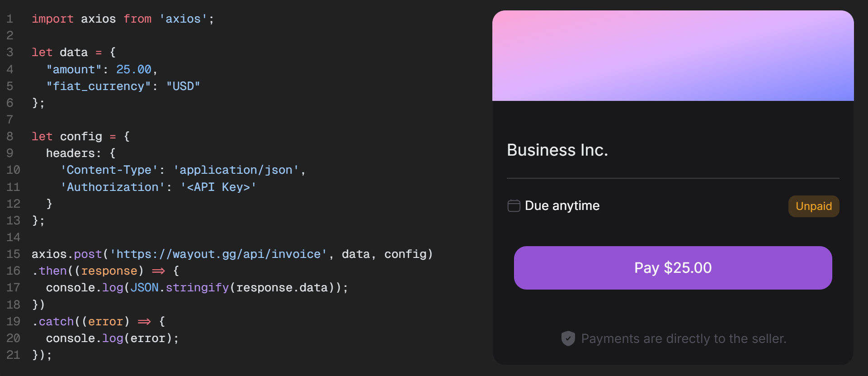Click the '<API Key>' placeholder string
This screenshot has height=376, width=868.
[218, 187]
